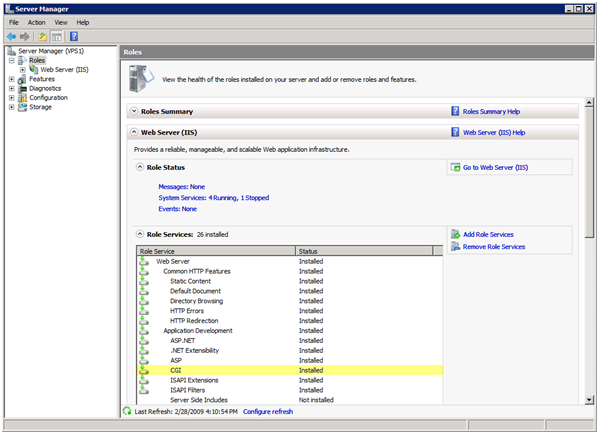This screenshot has width=599, height=434.
Task: Open Configure refresh link
Action: (268, 411)
